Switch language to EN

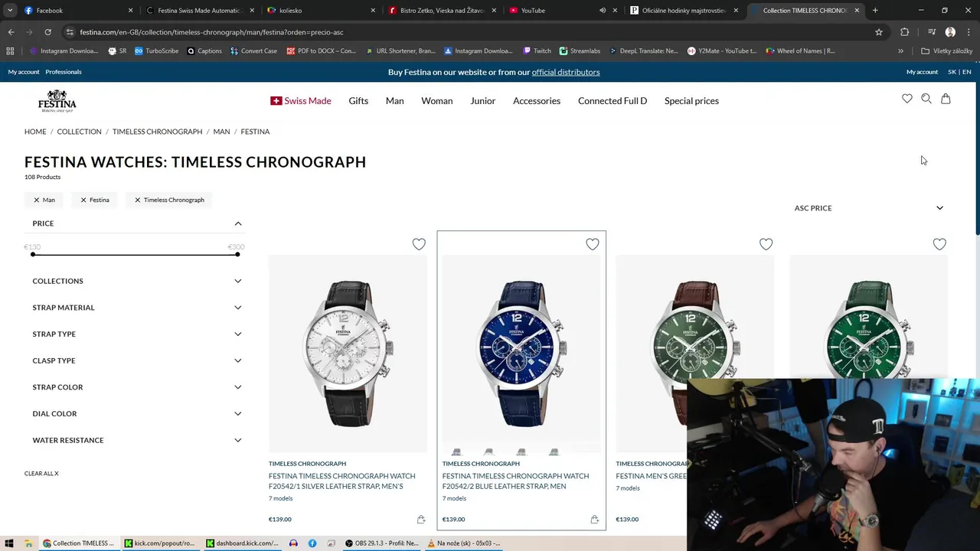(967, 72)
